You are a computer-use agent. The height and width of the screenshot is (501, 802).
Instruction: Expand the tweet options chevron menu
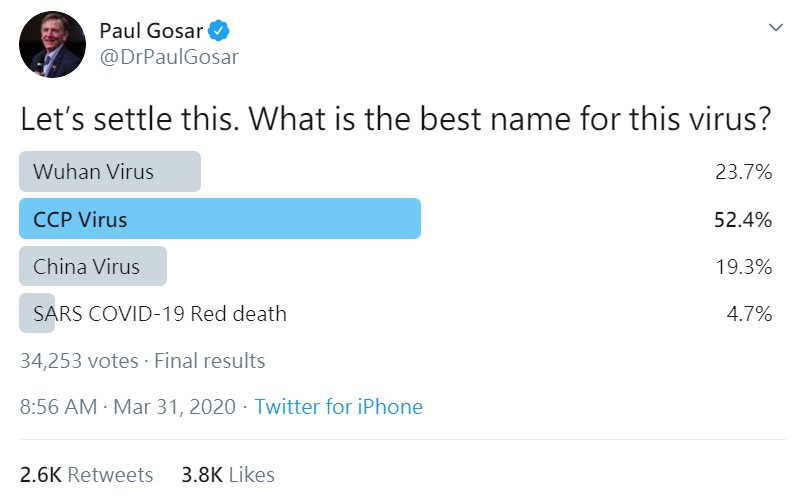[x=776, y=27]
